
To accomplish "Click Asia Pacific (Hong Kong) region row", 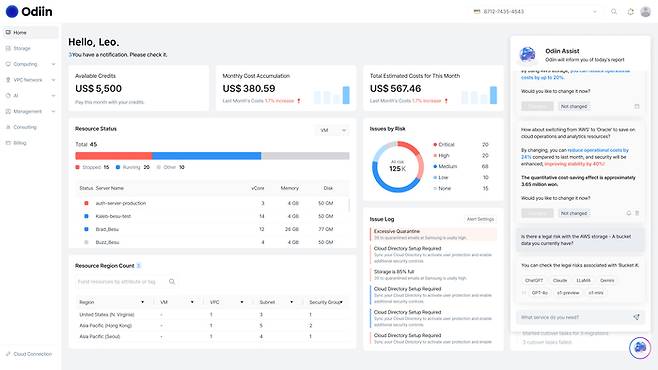I will pos(212,326).
